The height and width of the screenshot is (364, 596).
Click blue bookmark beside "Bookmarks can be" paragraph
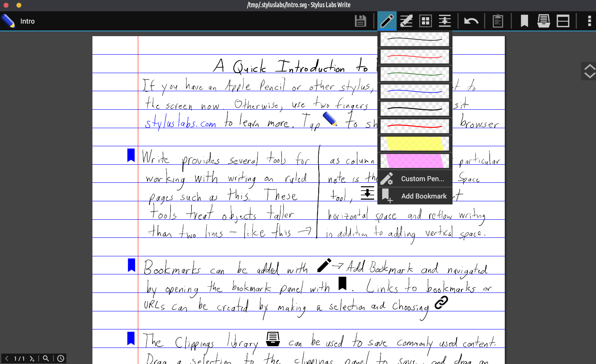point(131,265)
